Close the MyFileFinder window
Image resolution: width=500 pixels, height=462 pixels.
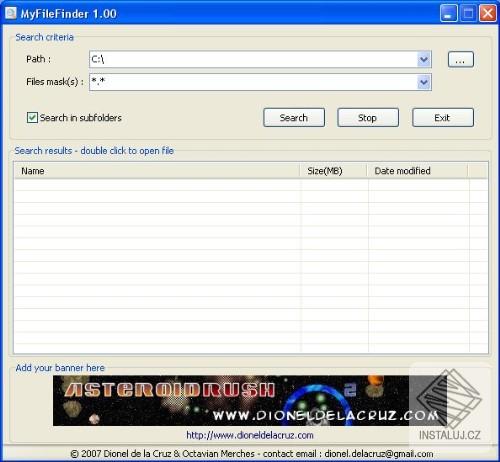coord(488,14)
